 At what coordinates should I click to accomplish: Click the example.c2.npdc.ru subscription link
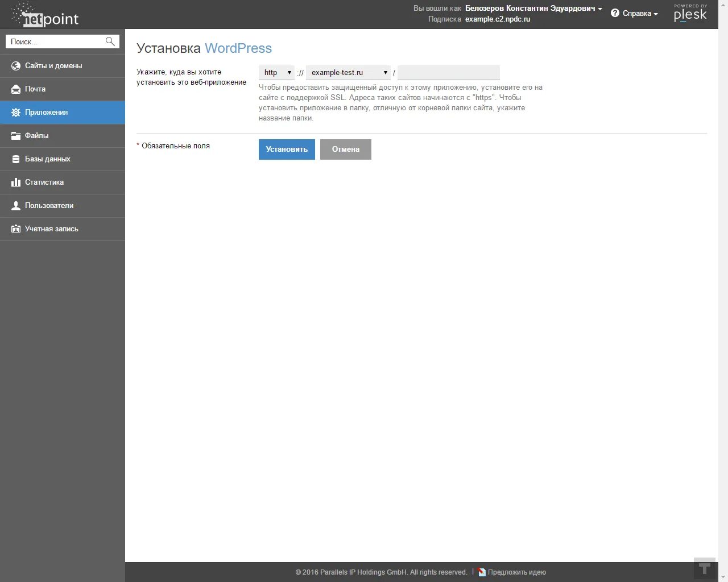(x=498, y=19)
